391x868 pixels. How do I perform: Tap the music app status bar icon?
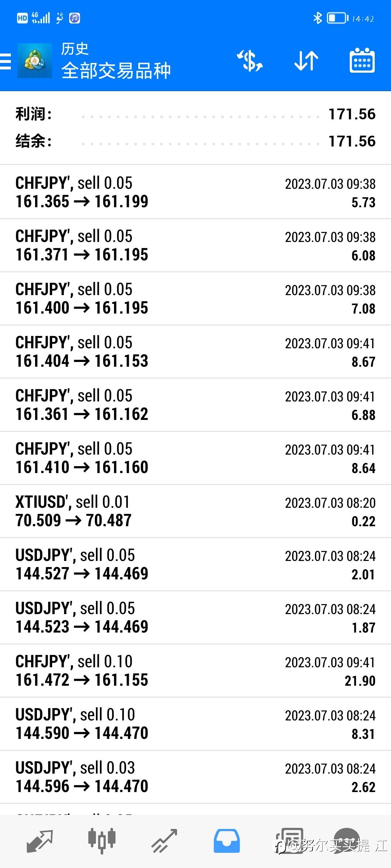point(75,18)
